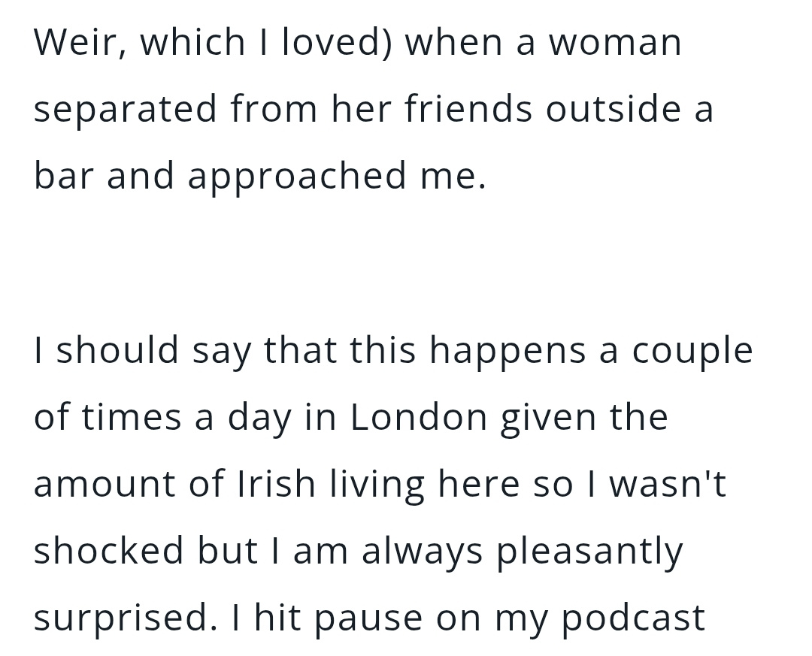Click the word "London"
This screenshot has height=656, width=812.
419,417
